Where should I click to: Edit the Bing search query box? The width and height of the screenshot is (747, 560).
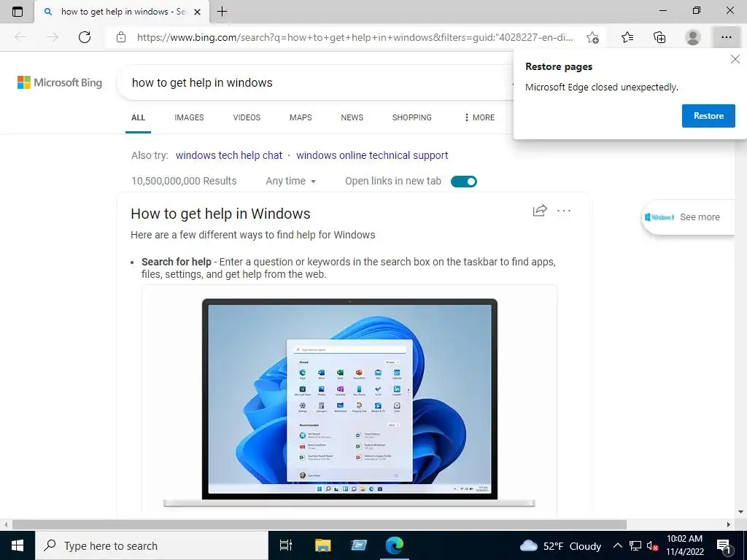tap(314, 83)
